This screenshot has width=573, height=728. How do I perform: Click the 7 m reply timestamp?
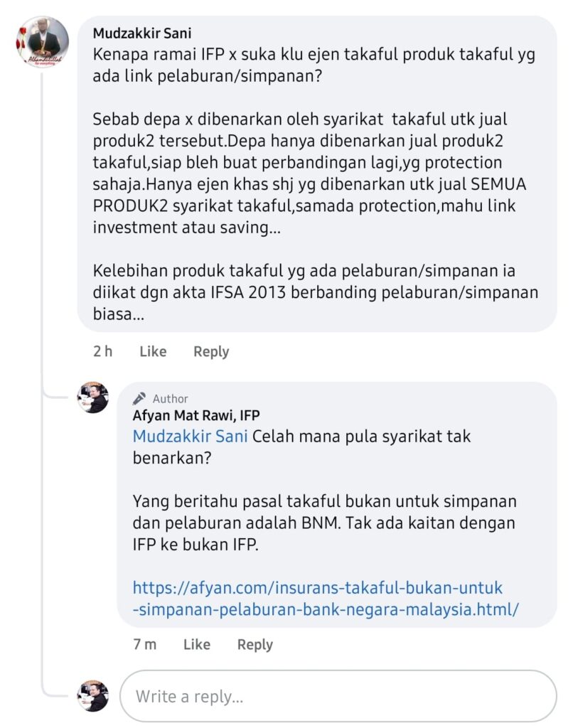pos(144,644)
